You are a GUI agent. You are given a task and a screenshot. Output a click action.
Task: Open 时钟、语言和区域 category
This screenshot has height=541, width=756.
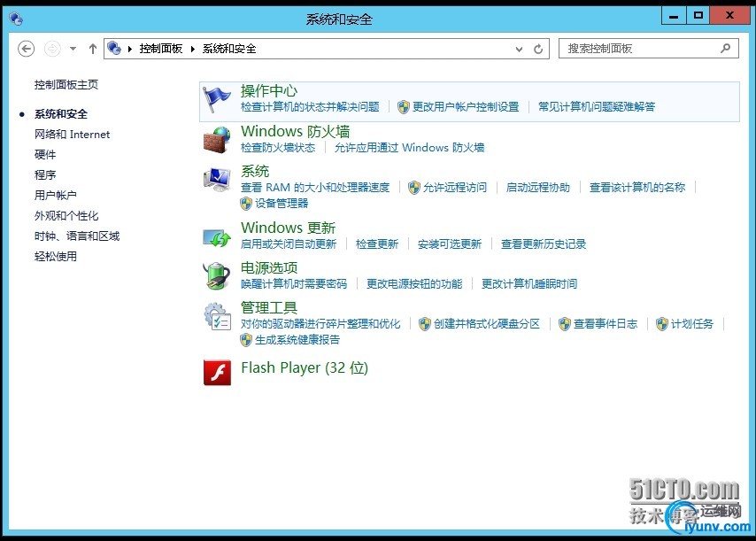pyautogui.click(x=77, y=236)
